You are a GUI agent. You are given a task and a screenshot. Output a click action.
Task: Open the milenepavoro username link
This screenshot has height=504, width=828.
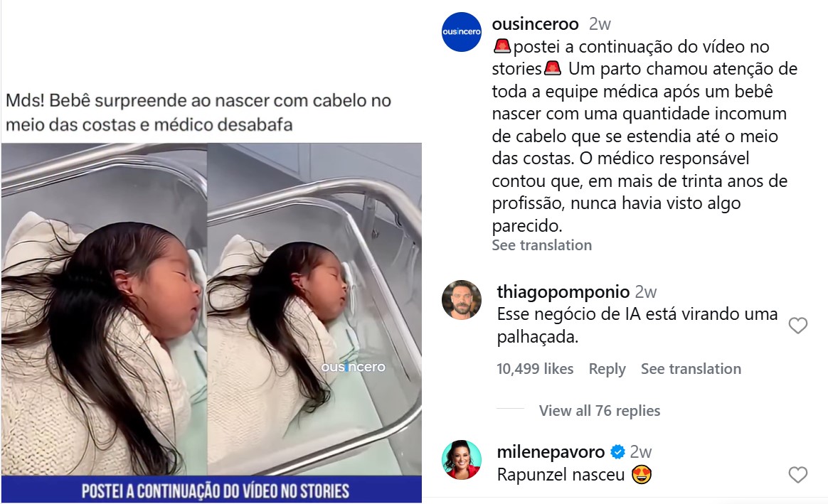pos(551,452)
